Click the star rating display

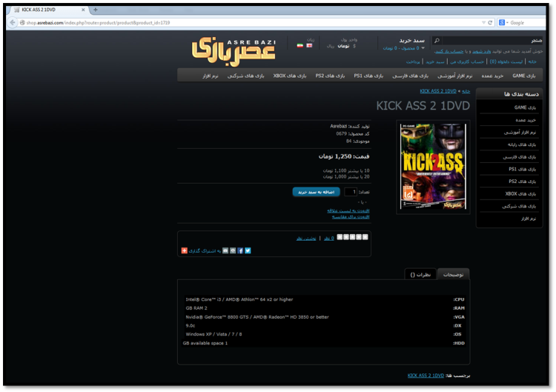(352, 237)
